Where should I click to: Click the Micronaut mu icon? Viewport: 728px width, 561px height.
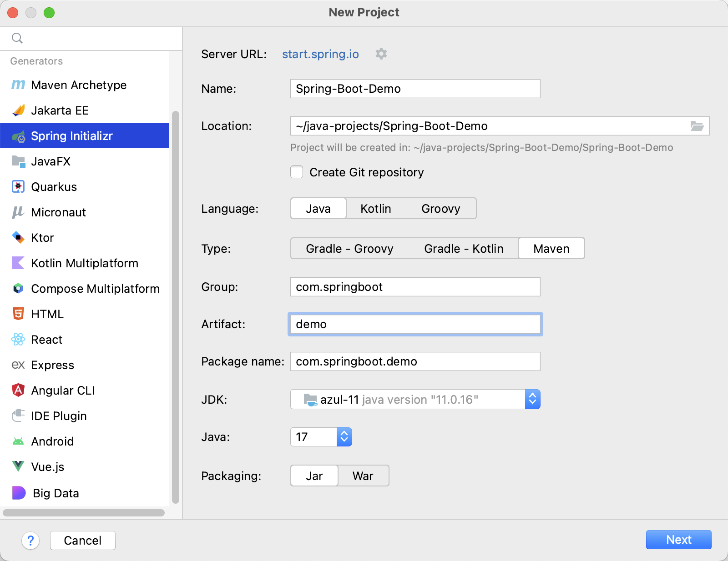pyautogui.click(x=18, y=212)
